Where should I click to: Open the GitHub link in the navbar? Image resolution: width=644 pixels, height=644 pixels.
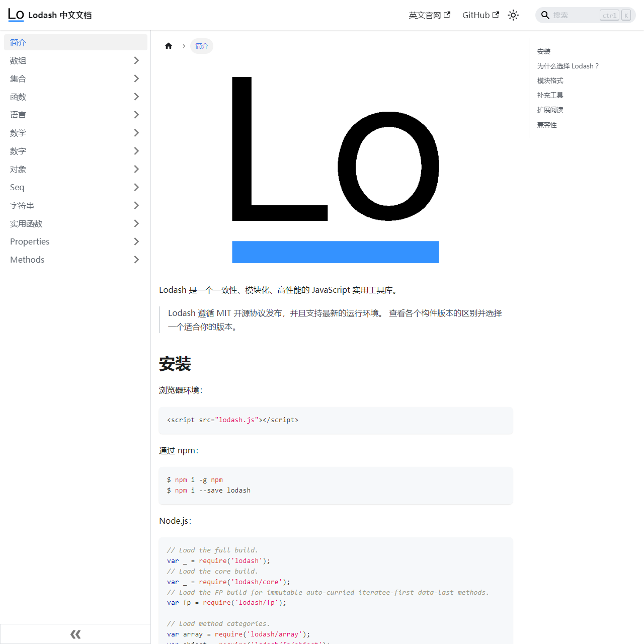coord(480,15)
